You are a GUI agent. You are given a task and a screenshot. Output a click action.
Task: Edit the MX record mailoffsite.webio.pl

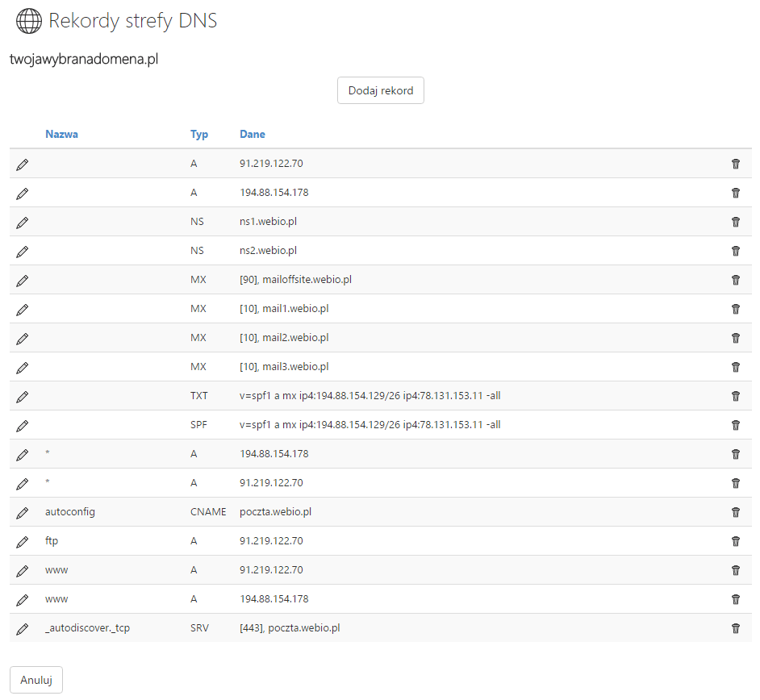[23, 281]
